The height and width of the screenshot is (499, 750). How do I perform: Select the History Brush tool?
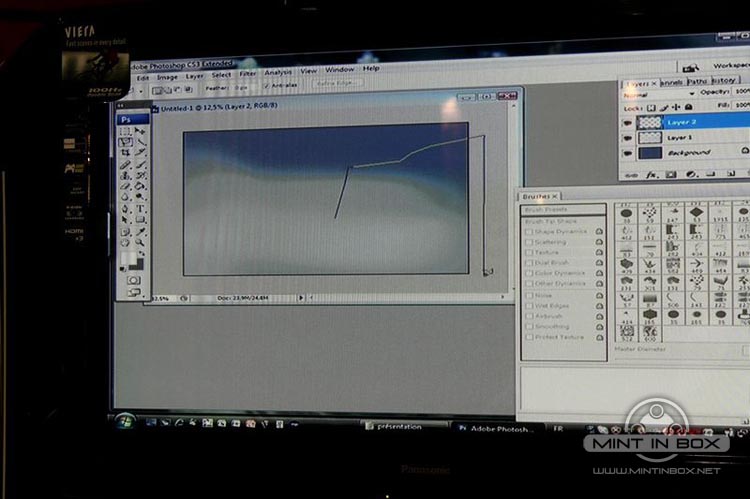[141, 175]
